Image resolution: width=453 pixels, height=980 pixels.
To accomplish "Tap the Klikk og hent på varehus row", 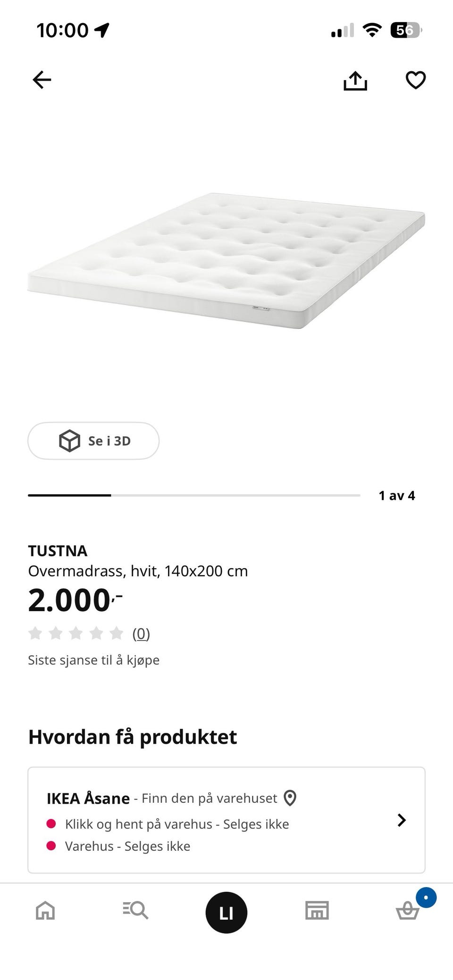I will [x=168, y=824].
